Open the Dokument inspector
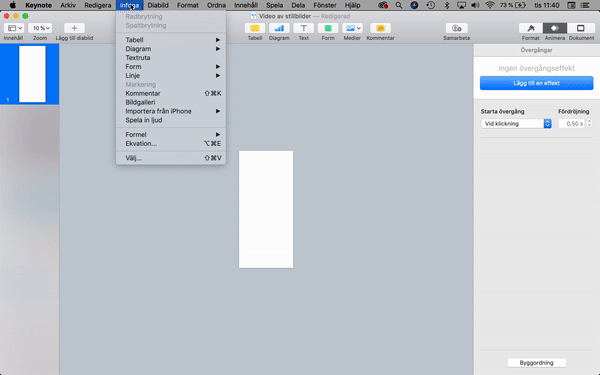600x375 pixels. [581, 28]
